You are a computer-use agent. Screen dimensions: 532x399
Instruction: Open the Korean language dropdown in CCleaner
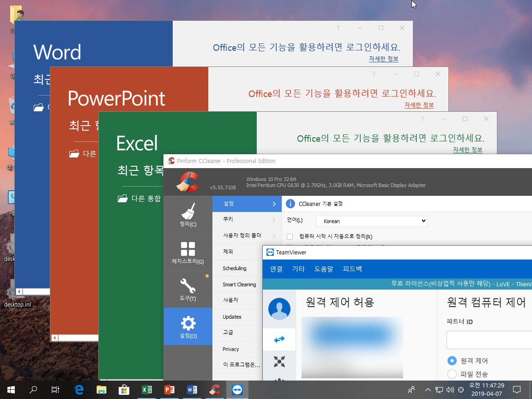372,221
